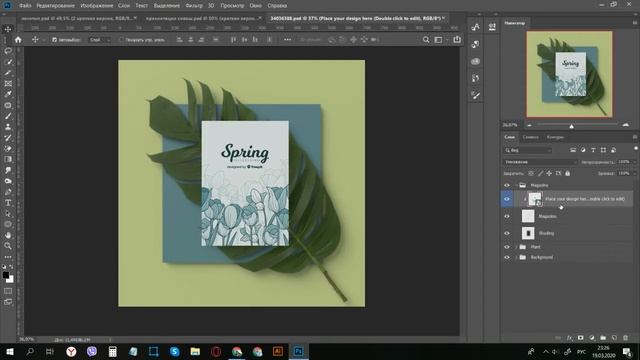This screenshot has height=360, width=640.
Task: Hide the Plant group
Action: pos(507,247)
